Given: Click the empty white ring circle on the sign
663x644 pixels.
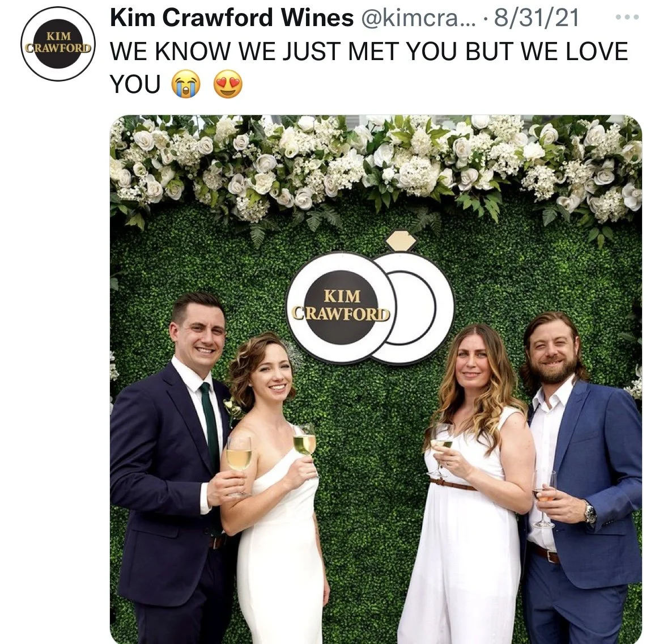Looking at the screenshot, I should (x=409, y=308).
